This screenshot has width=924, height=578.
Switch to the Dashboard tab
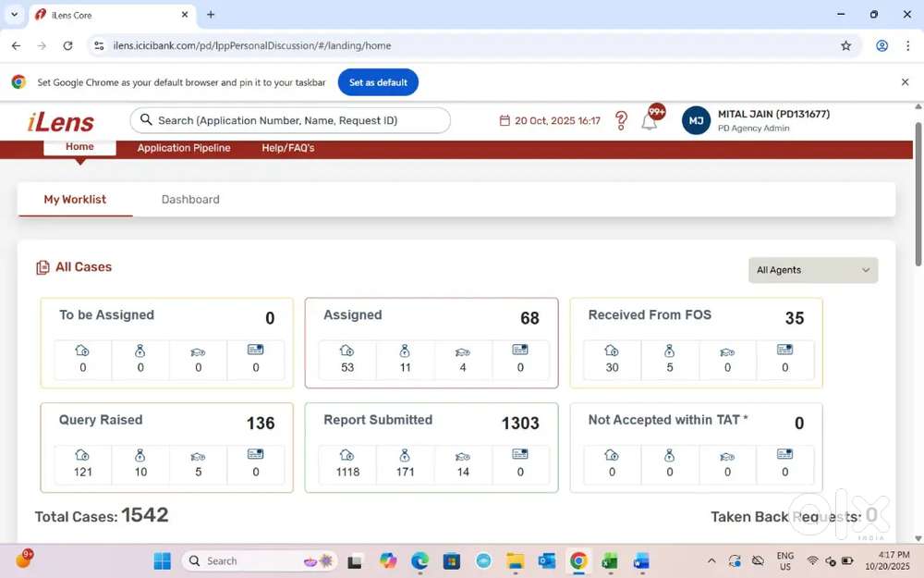(x=190, y=200)
